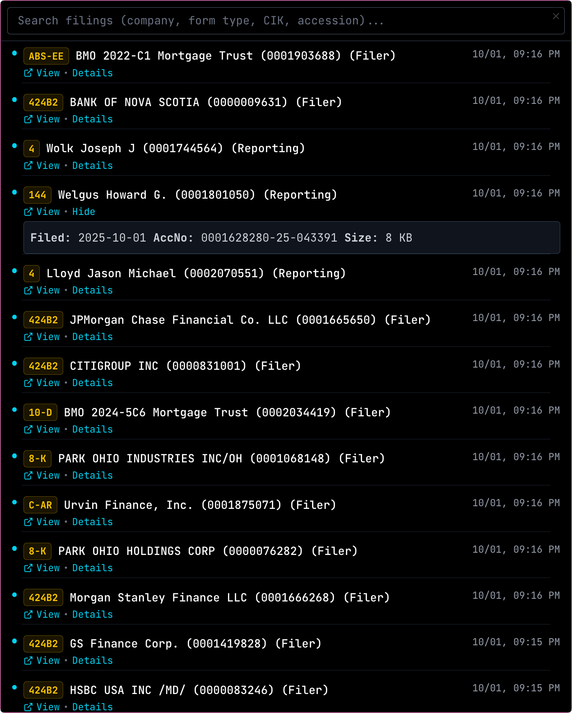The height and width of the screenshot is (713, 572).
Task: Click external link icon for Morgan Stanley Finance
Action: [x=28, y=614]
